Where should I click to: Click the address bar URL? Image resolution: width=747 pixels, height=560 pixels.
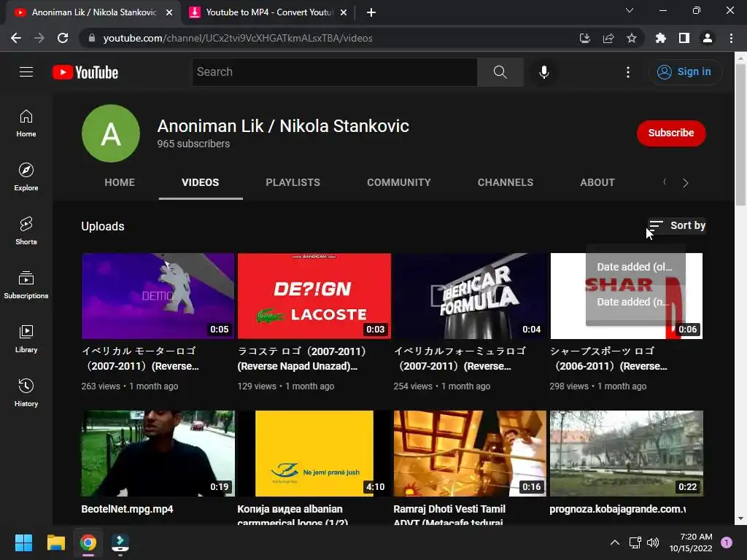tap(238, 38)
